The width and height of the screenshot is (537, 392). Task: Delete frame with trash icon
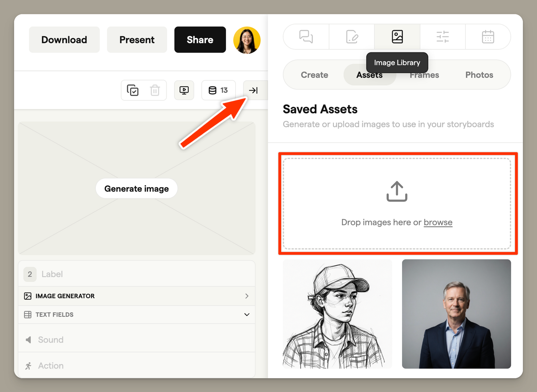coord(155,90)
